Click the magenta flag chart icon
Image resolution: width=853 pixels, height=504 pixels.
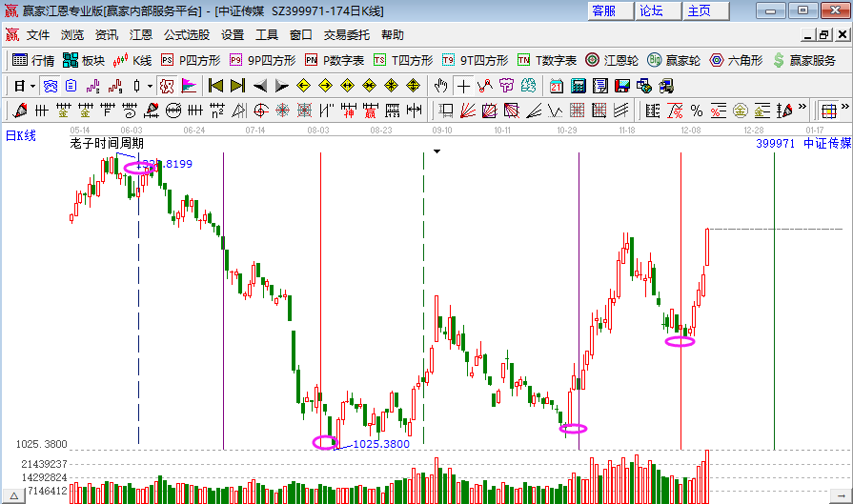click(x=189, y=86)
